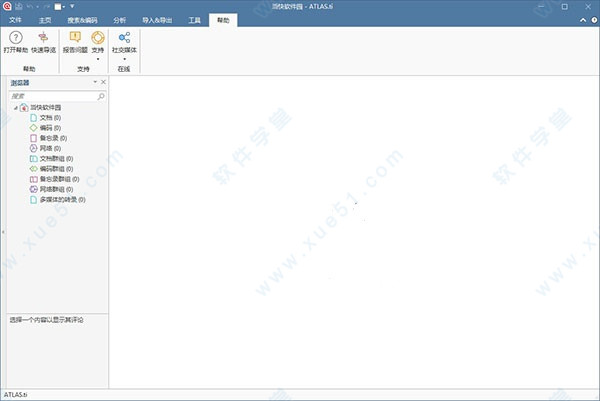
Task: Switch to the 搜索&编码 tab
Action: pos(83,19)
